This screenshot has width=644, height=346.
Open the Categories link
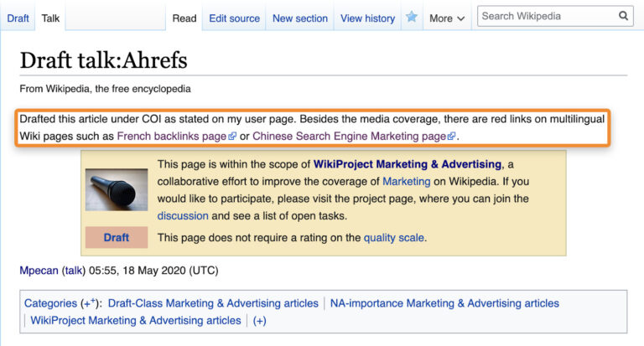[x=50, y=303]
